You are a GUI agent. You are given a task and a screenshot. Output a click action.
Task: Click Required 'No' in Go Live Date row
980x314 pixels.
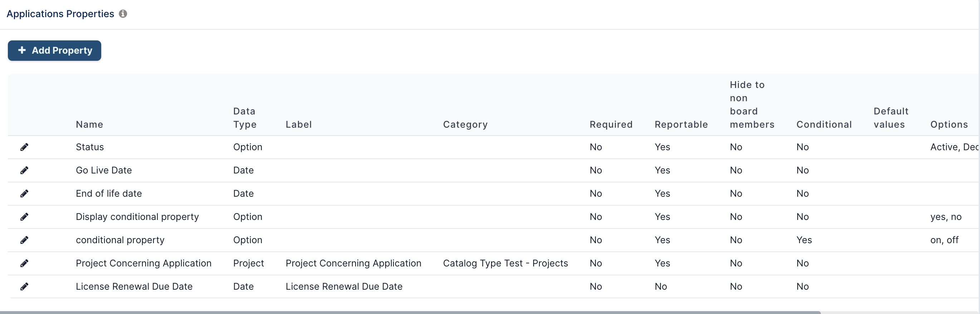tap(596, 171)
